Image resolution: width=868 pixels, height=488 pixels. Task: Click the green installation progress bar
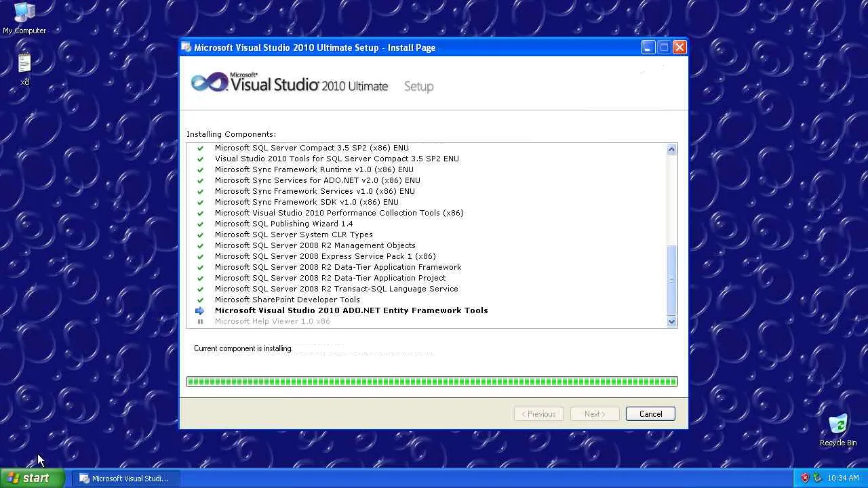[x=432, y=382]
